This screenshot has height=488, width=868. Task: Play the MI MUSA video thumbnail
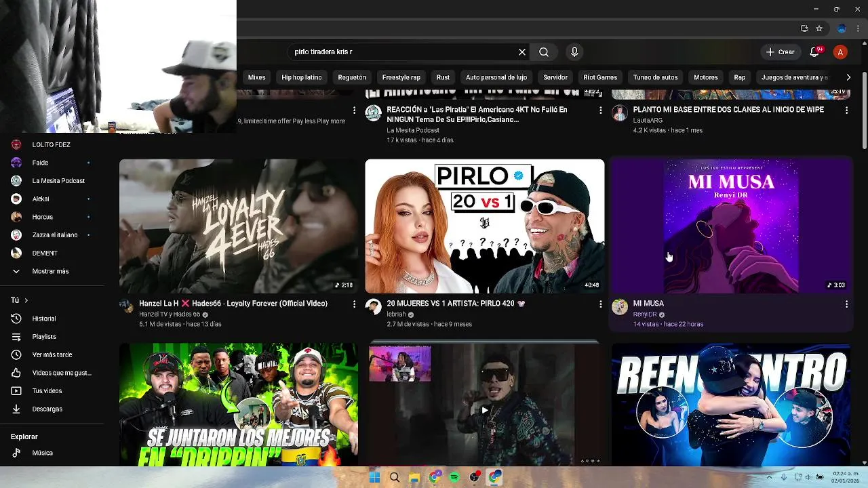(x=731, y=226)
